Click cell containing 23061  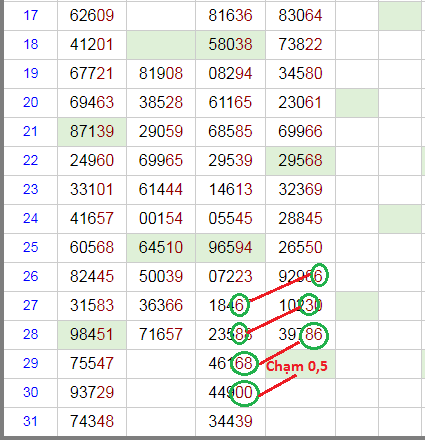[x=300, y=102]
